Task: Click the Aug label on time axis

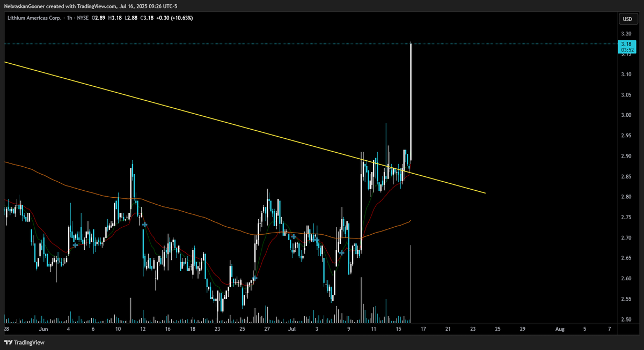Action: [x=560, y=330]
